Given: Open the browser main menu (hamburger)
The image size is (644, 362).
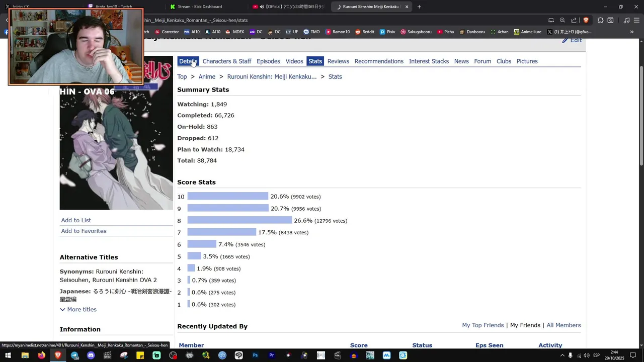Looking at the screenshot, I should [x=637, y=20].
